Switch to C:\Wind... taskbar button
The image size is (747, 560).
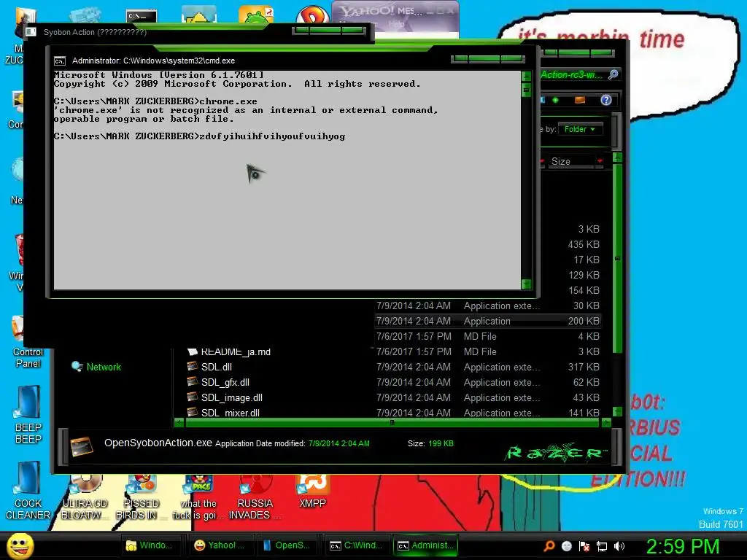356,545
